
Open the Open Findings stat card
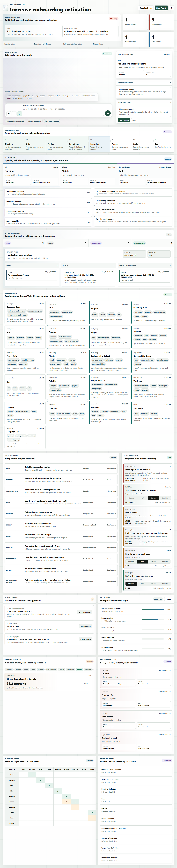[x=162, y=22]
